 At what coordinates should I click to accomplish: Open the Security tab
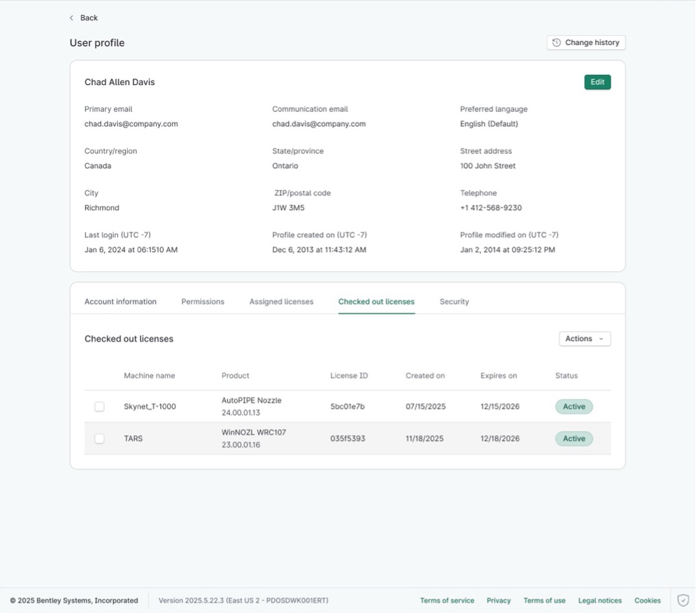pos(454,301)
